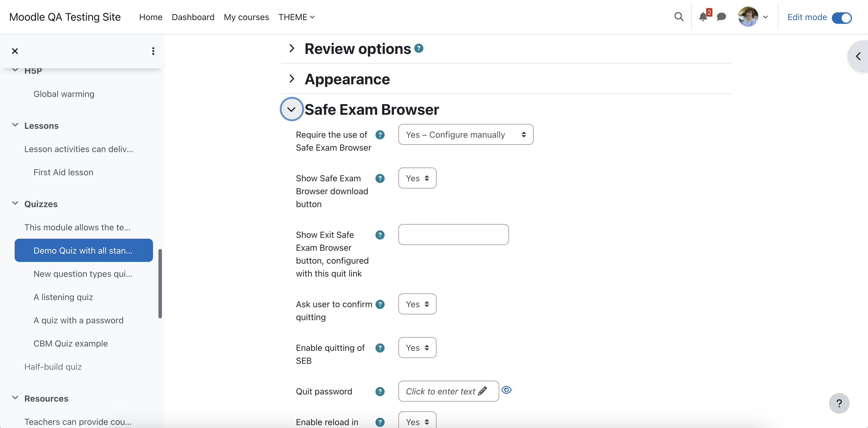Open user menu arrow beside avatar

pyautogui.click(x=765, y=17)
